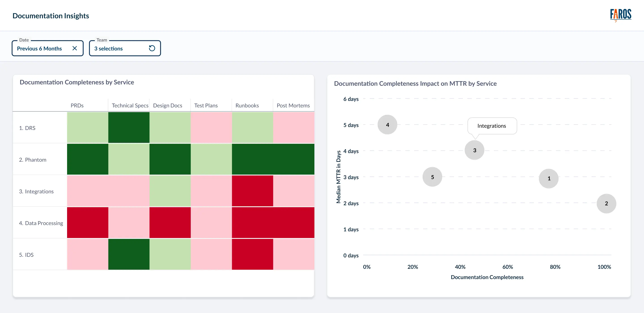Click Integrations Runbooks red cell
644x313 pixels.
[x=252, y=191]
